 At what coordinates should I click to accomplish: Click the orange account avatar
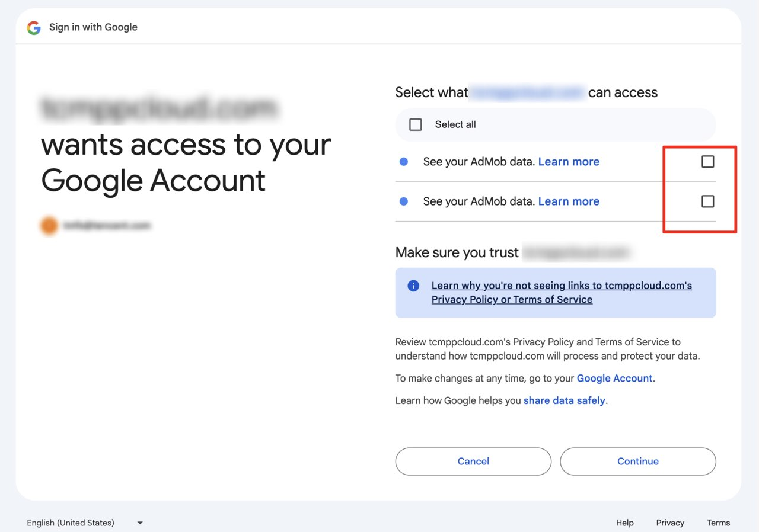(49, 226)
